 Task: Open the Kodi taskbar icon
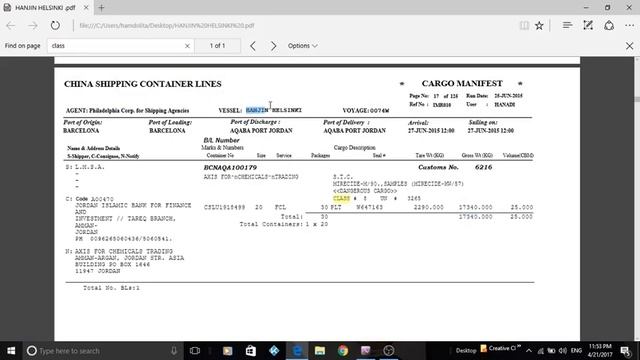click(x=274, y=351)
